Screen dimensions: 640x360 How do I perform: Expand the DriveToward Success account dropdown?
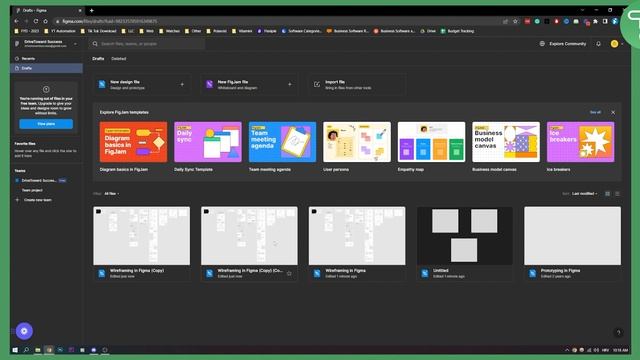[x=75, y=44]
